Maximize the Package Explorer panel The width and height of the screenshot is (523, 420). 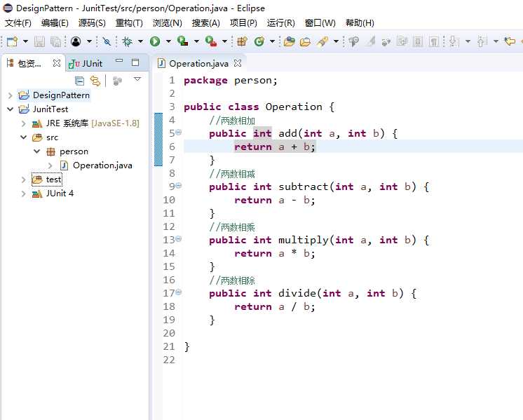click(x=135, y=62)
